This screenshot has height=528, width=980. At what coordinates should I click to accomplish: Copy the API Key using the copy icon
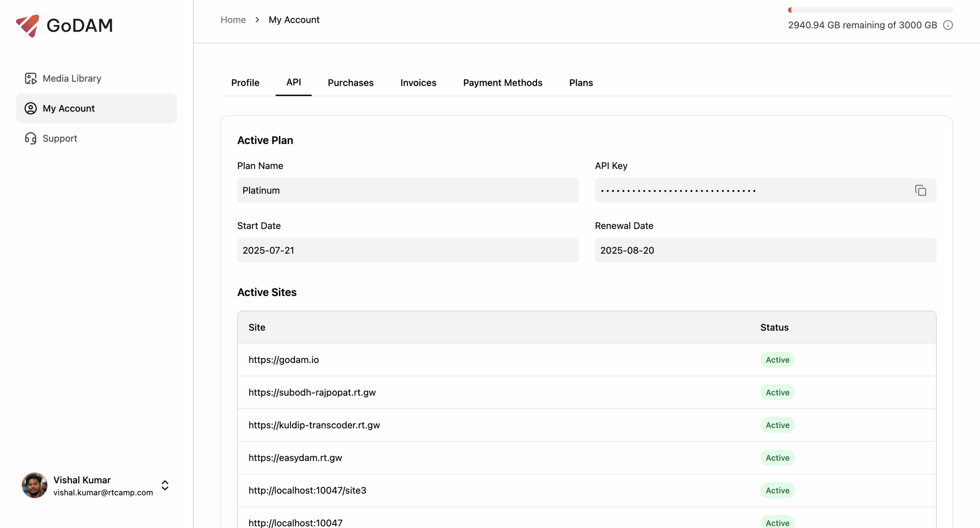coord(920,190)
